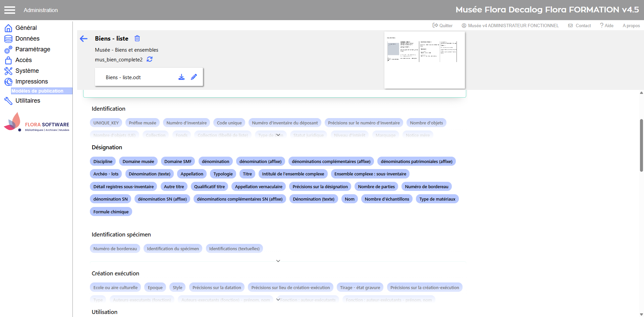Click the Système tools icon
The width and height of the screenshot is (644, 317).
tap(8, 71)
